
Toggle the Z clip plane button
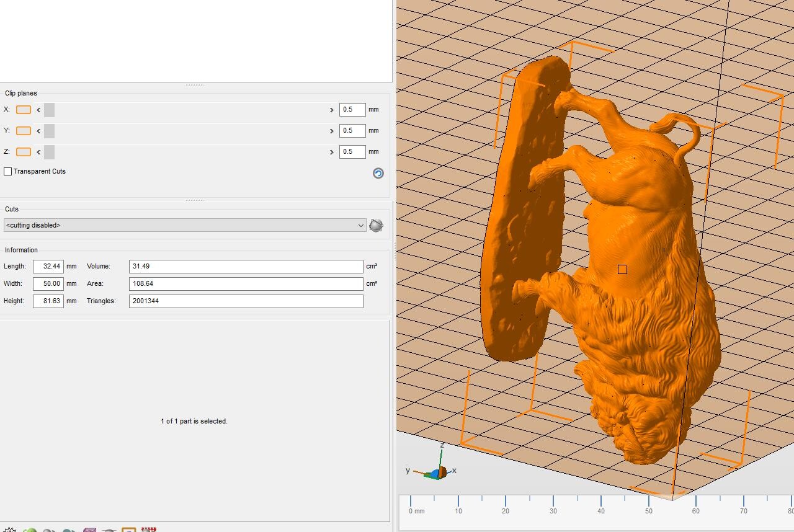(x=24, y=152)
